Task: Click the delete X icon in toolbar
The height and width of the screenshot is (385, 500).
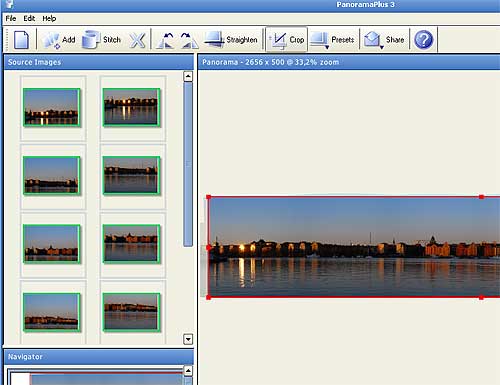Action: (137, 40)
